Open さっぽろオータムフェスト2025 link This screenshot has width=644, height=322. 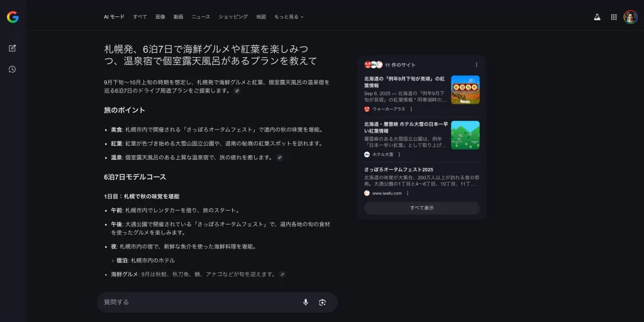398,170
